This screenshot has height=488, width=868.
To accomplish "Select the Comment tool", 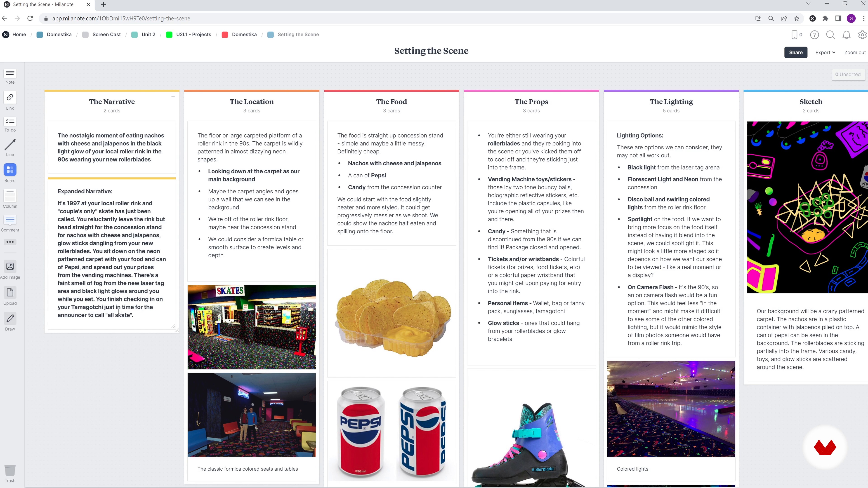I will point(10,224).
